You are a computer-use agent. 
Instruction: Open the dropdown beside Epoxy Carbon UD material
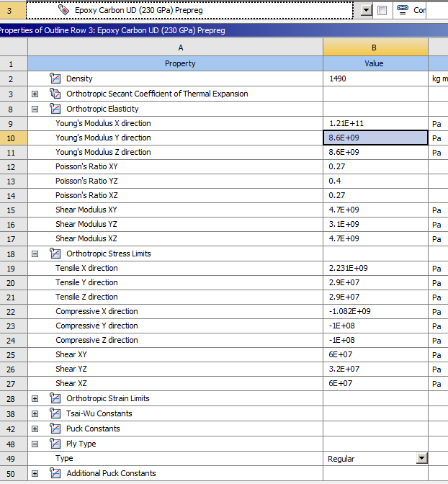[366, 10]
